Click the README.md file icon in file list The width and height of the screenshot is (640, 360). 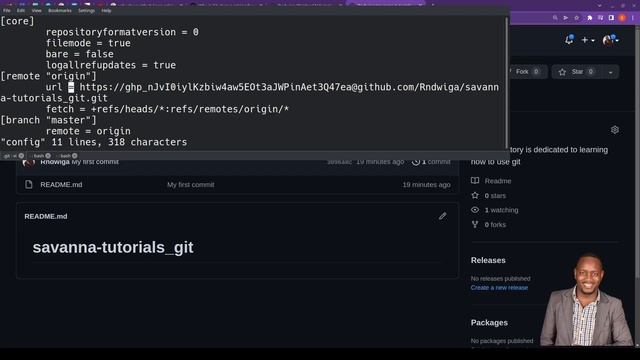click(x=29, y=184)
